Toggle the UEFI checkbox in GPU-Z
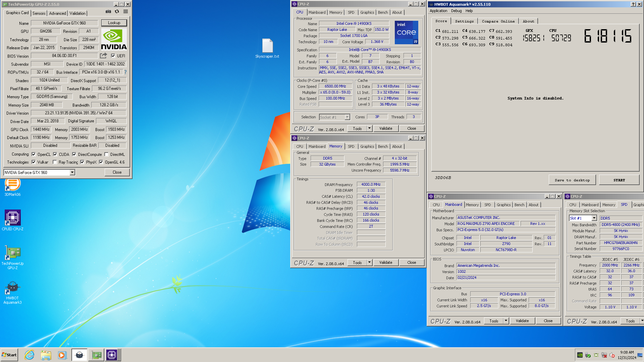 113,56
